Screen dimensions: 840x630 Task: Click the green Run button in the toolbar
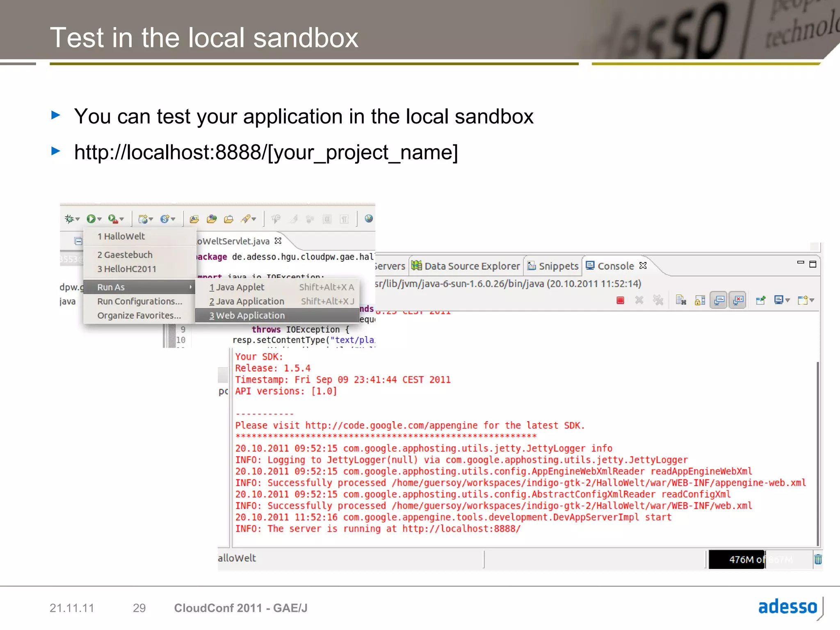pyautogui.click(x=91, y=219)
